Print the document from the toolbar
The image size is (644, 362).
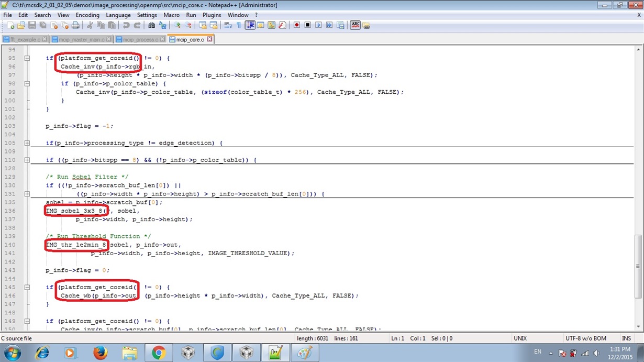coord(75,25)
